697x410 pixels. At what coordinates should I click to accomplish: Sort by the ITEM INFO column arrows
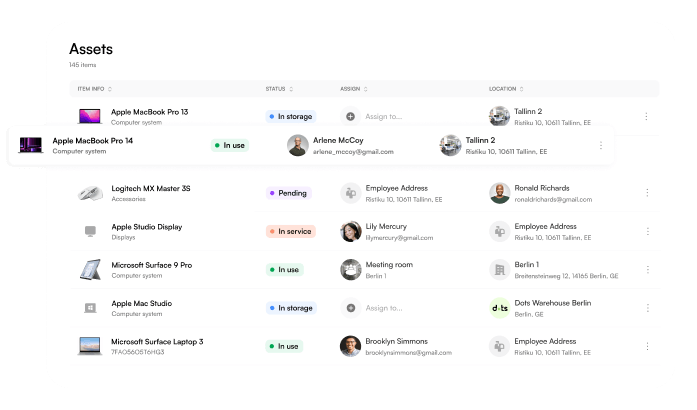point(110,89)
